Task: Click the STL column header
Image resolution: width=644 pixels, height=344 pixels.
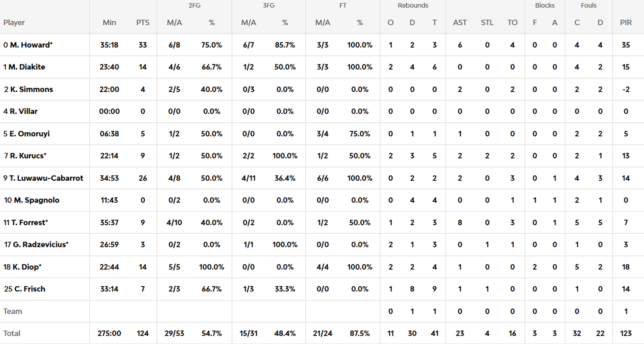Action: pos(487,23)
